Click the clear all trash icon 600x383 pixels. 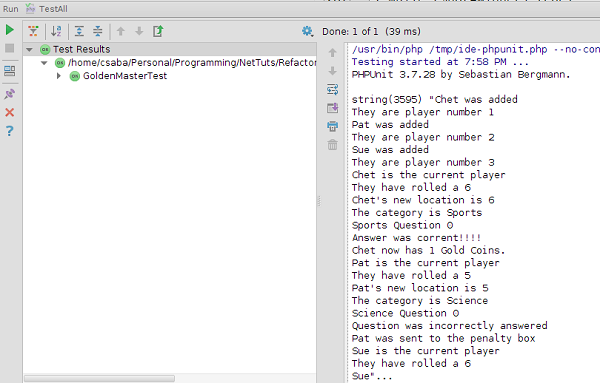pyautogui.click(x=333, y=145)
